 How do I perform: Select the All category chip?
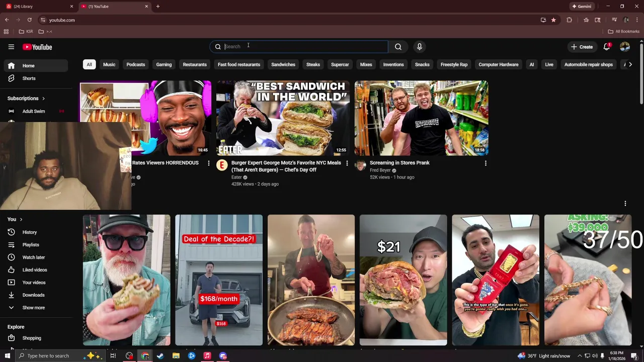[x=89, y=64]
